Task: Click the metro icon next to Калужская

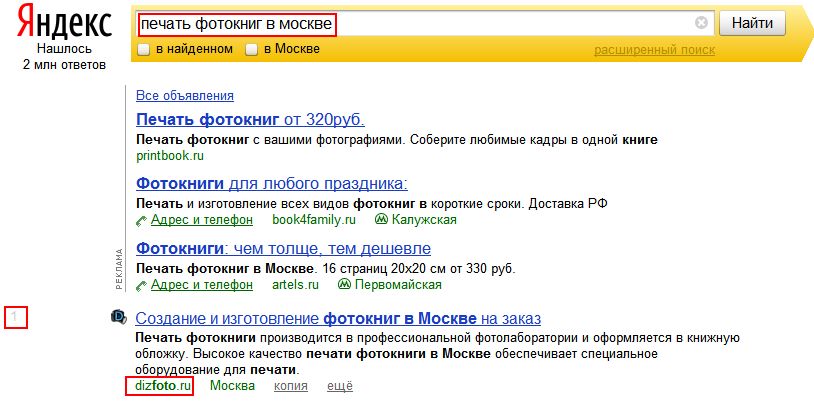Action: [382, 220]
